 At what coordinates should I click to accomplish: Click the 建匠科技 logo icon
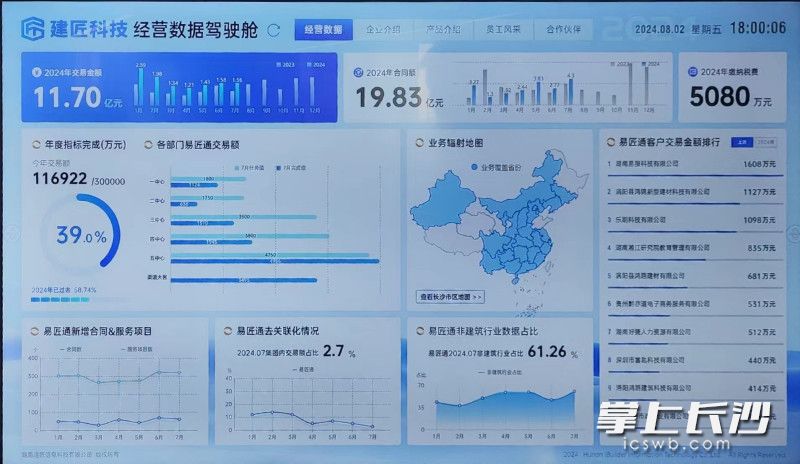(x=34, y=28)
